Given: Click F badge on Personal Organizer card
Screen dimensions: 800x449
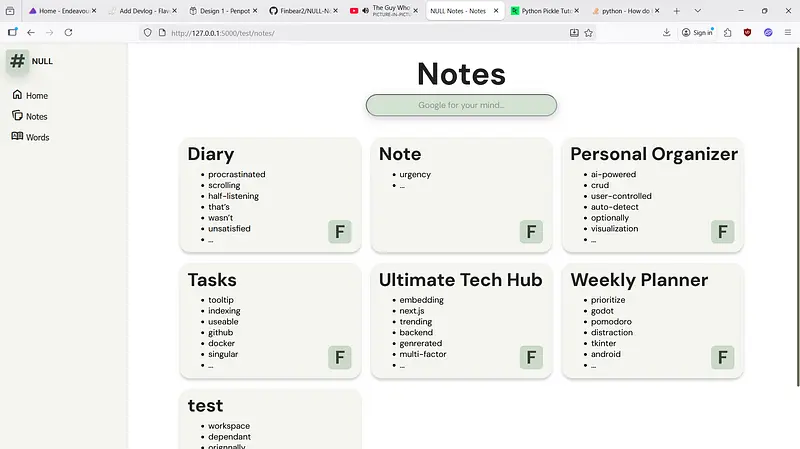Looking at the screenshot, I should [722, 232].
